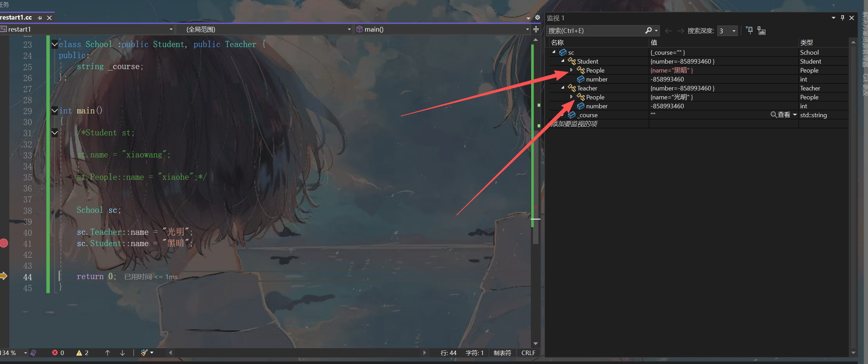The image size is (868, 364).
Task: Switch to the restart1.cc tab
Action: point(16,18)
